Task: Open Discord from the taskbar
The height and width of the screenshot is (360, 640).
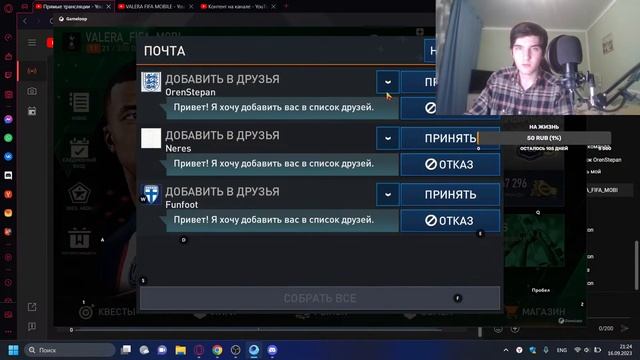Action: coord(272,350)
